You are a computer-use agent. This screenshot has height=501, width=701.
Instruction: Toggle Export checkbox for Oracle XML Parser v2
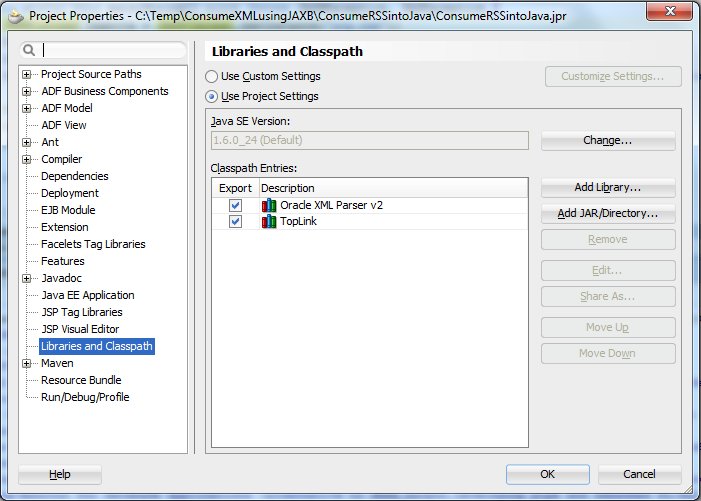click(x=235, y=205)
